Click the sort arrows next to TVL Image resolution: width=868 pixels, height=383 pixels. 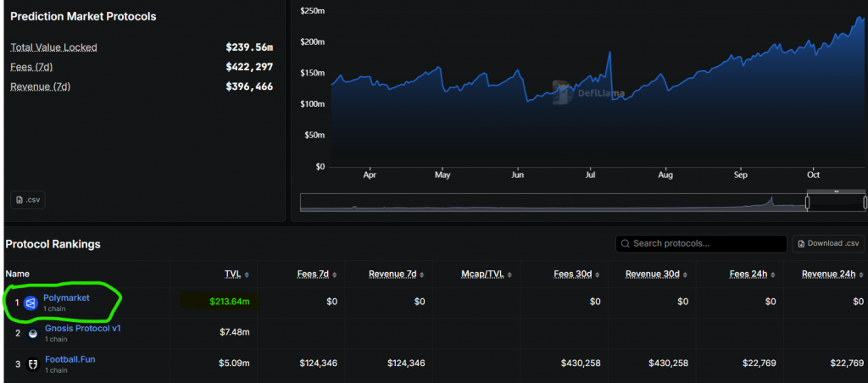pos(247,275)
